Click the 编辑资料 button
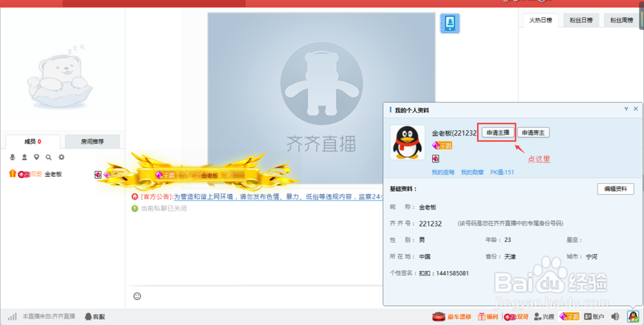 pyautogui.click(x=615, y=189)
